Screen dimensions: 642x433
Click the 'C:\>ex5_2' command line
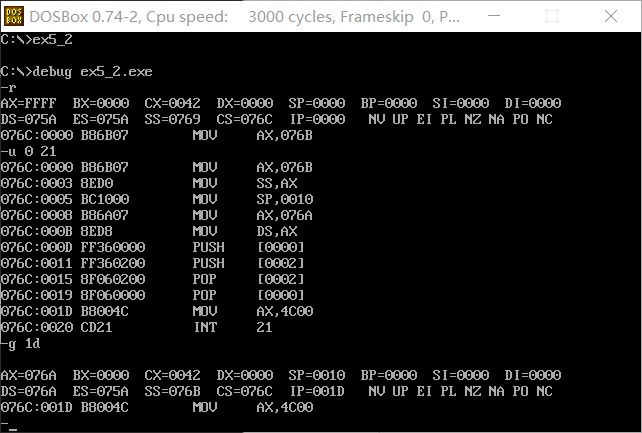pos(37,39)
